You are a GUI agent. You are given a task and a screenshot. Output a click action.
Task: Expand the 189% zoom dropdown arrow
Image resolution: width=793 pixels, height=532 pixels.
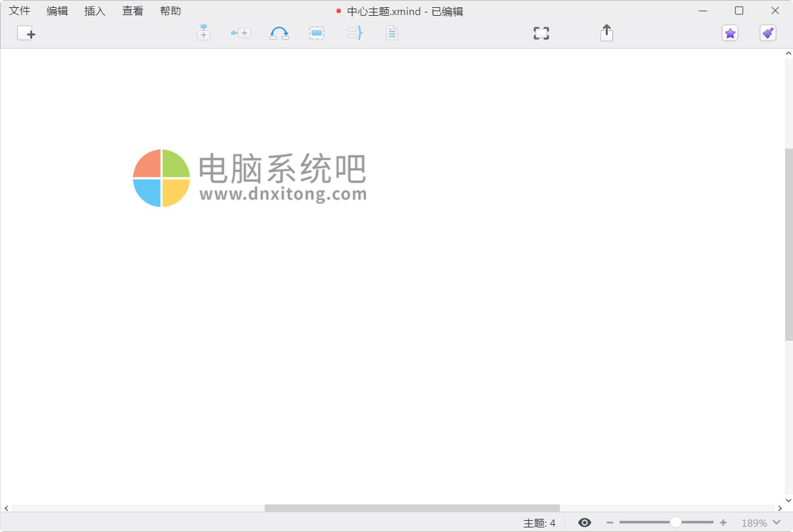point(777,523)
